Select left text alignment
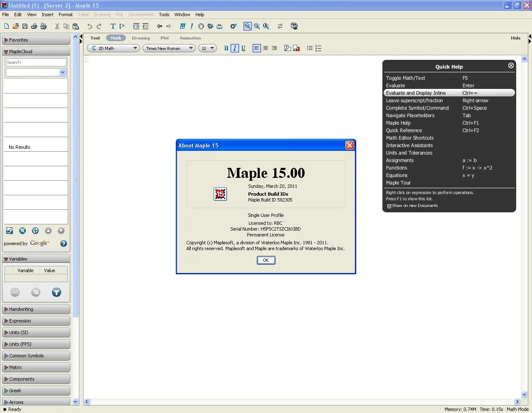The image size is (532, 413). (x=257, y=48)
